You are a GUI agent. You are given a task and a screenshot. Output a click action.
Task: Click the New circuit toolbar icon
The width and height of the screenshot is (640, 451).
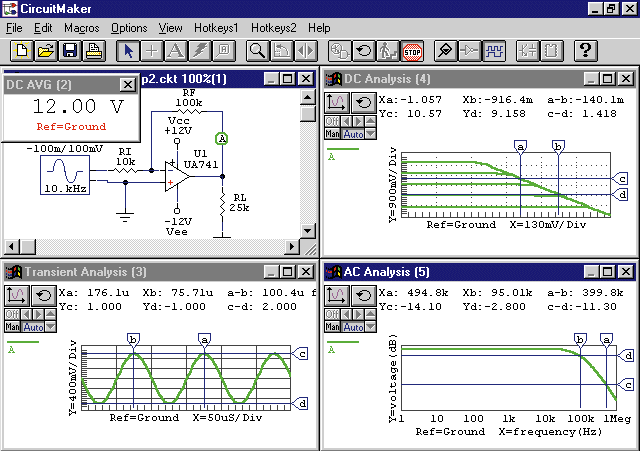(x=21, y=51)
